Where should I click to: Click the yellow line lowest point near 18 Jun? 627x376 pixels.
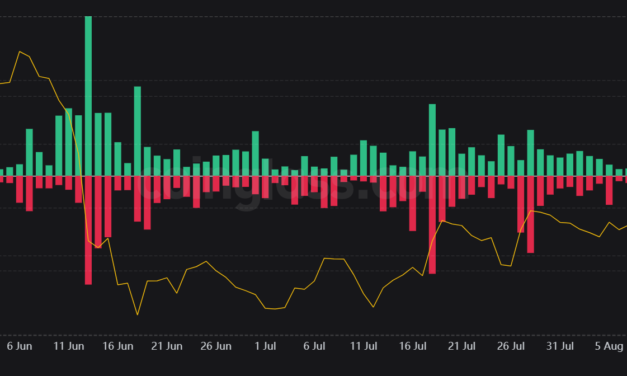pyautogui.click(x=138, y=314)
